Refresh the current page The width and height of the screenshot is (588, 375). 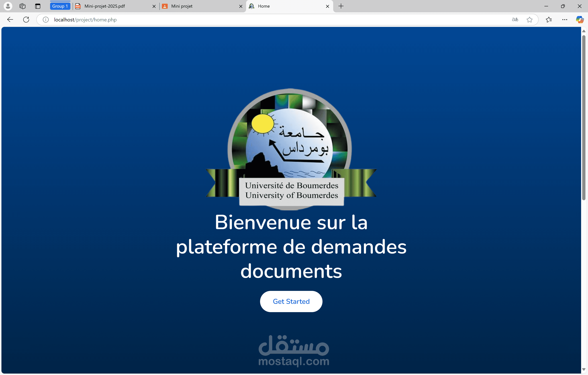(x=26, y=20)
